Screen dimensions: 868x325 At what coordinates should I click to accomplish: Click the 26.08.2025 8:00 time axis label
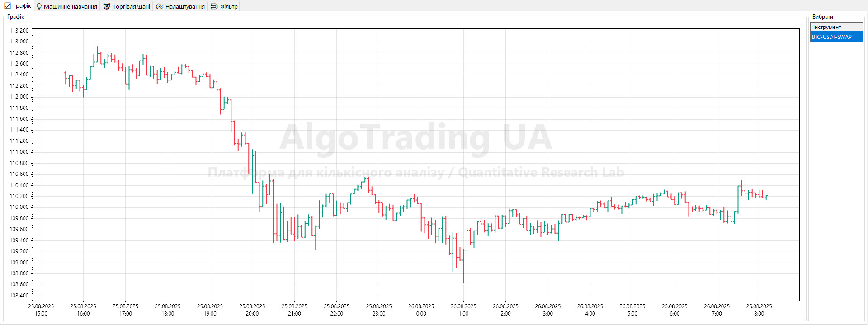pyautogui.click(x=759, y=310)
